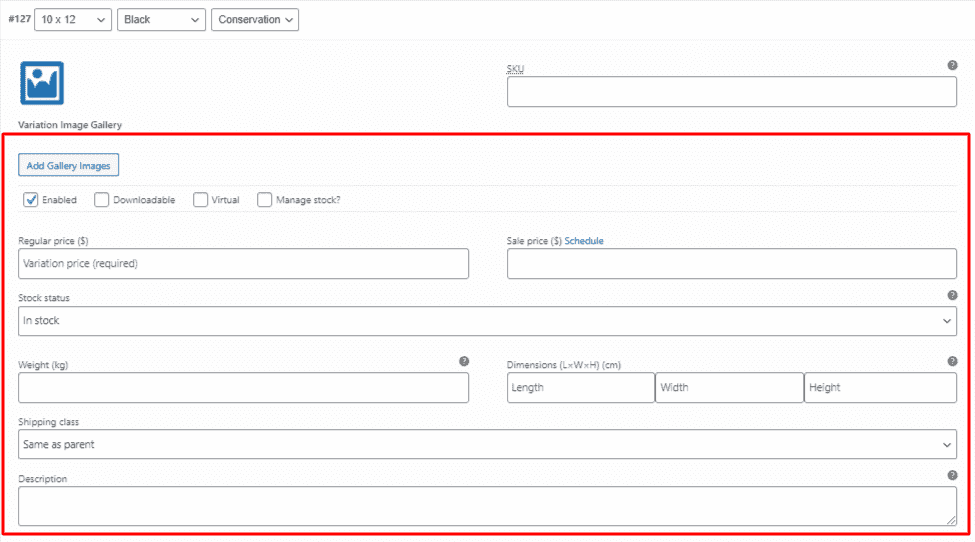975x542 pixels.
Task: Check the Manage stock? option
Action: (264, 200)
